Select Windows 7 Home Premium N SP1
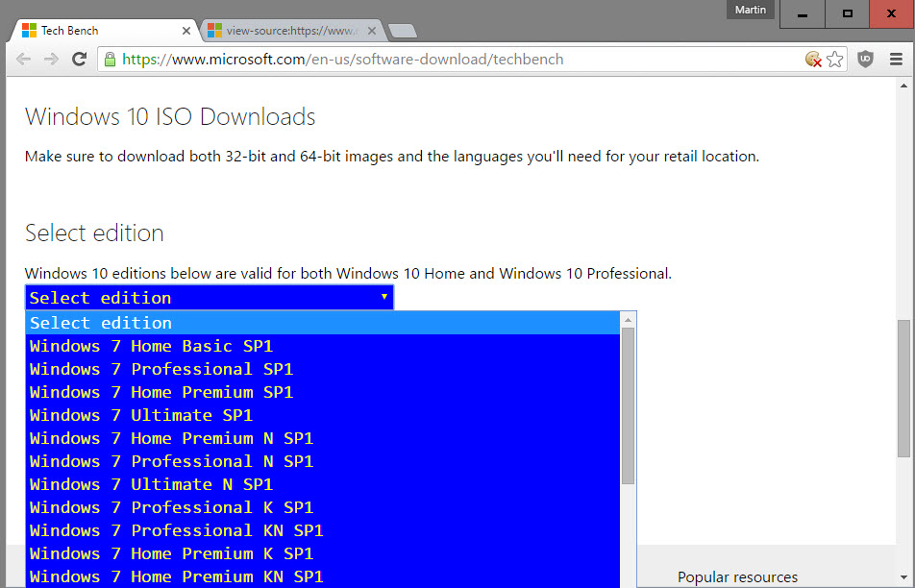Viewport: 915px width, 588px height. pos(323,438)
